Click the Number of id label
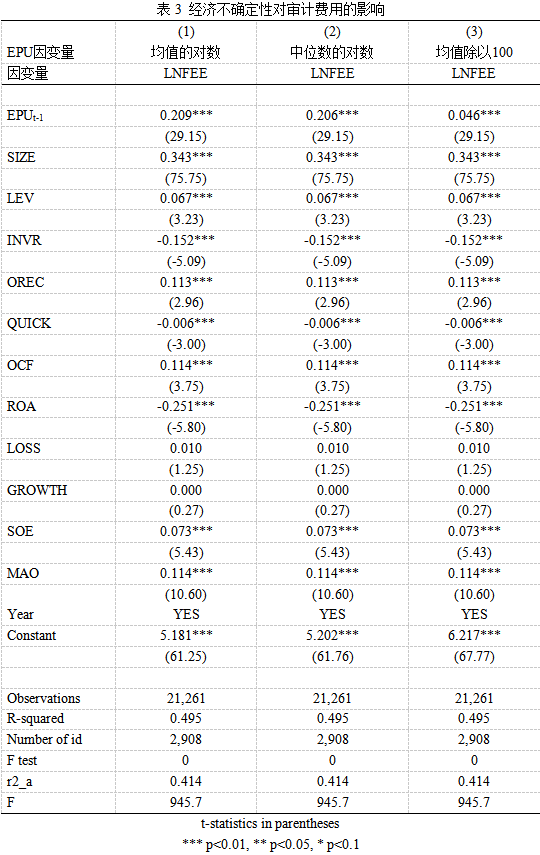Screen dimensions: 540x855 click(44, 740)
